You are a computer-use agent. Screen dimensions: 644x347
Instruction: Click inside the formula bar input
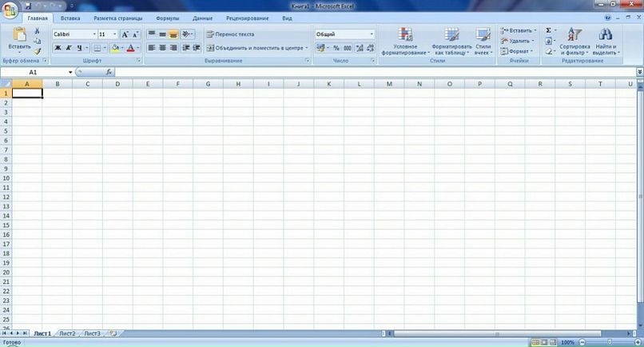click(x=376, y=72)
